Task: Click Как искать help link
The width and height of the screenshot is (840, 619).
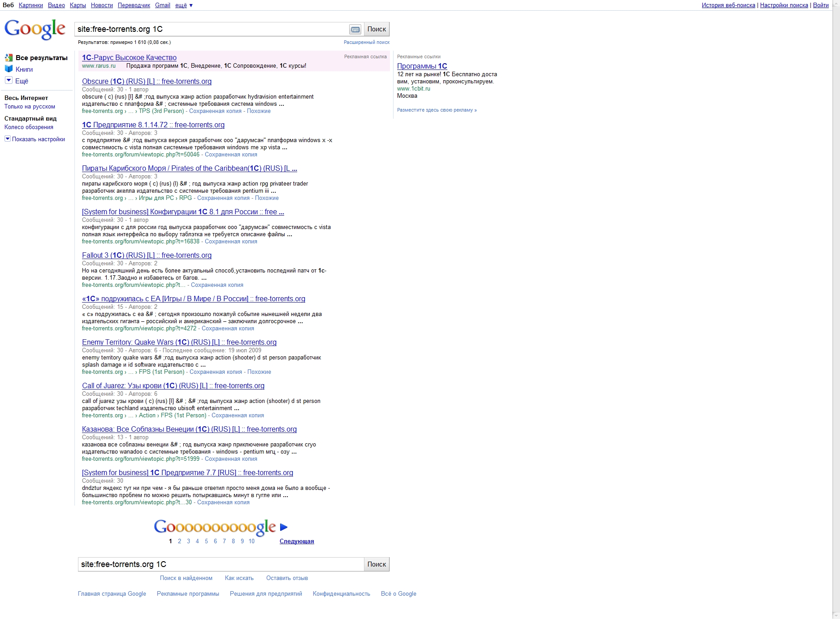Action: pyautogui.click(x=239, y=578)
